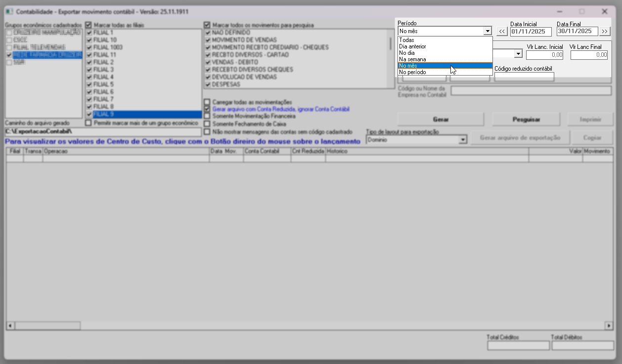Click the Gerar button

pos(441,120)
